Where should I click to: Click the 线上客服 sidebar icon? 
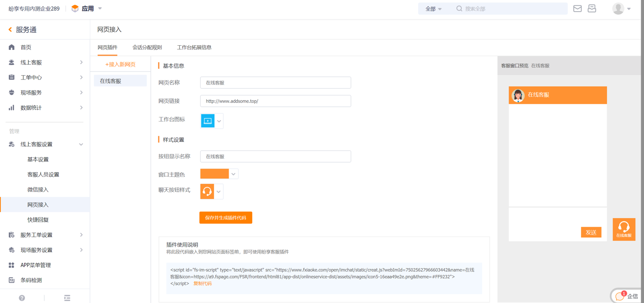[x=12, y=62]
